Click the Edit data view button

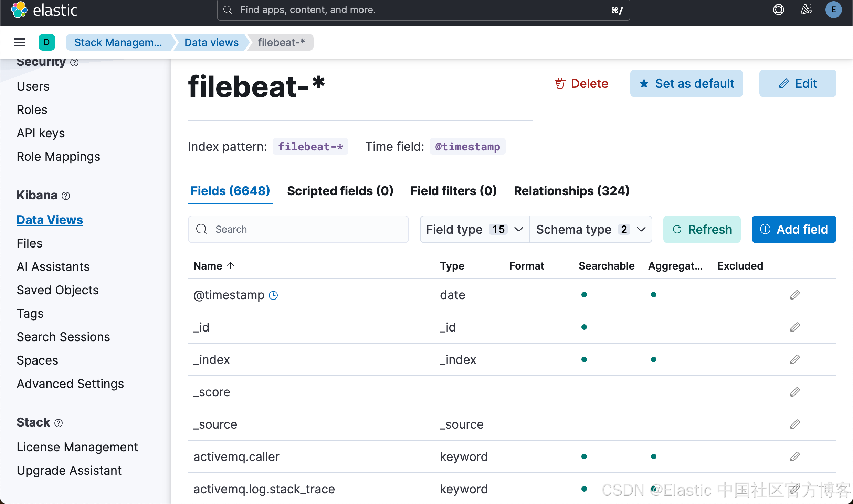pyautogui.click(x=798, y=83)
